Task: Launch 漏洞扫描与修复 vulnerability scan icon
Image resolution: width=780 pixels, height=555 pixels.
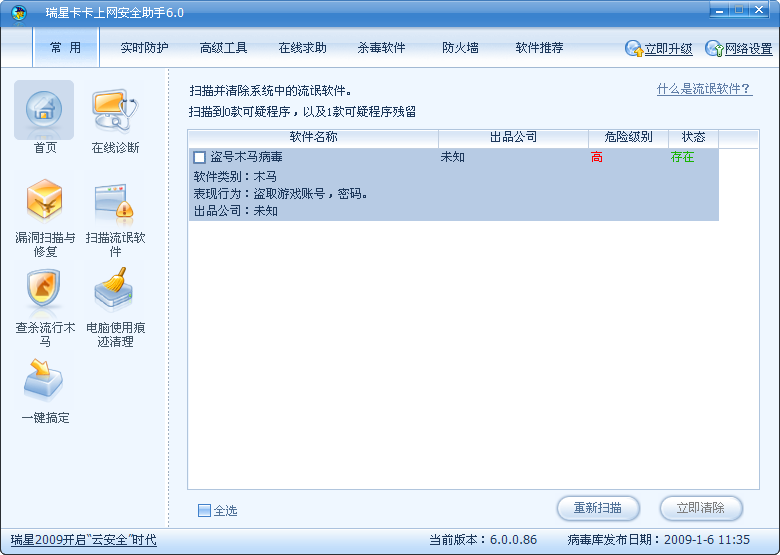Action: click(44, 200)
